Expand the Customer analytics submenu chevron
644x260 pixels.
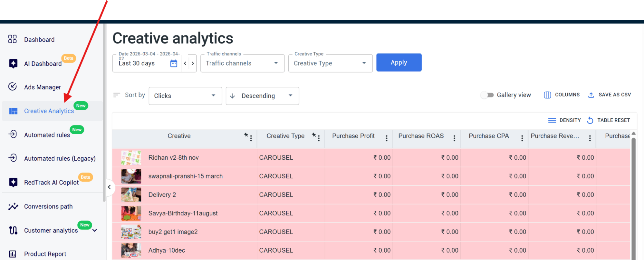click(x=95, y=230)
